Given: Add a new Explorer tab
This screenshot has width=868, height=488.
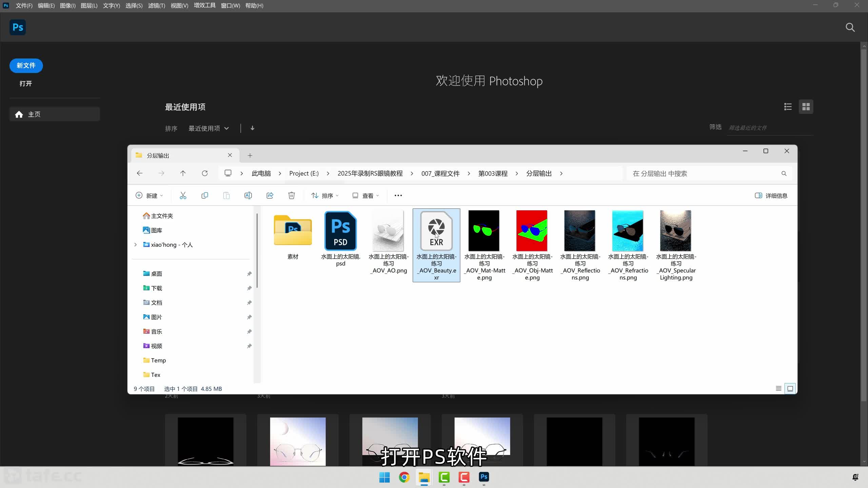Looking at the screenshot, I should pyautogui.click(x=250, y=155).
